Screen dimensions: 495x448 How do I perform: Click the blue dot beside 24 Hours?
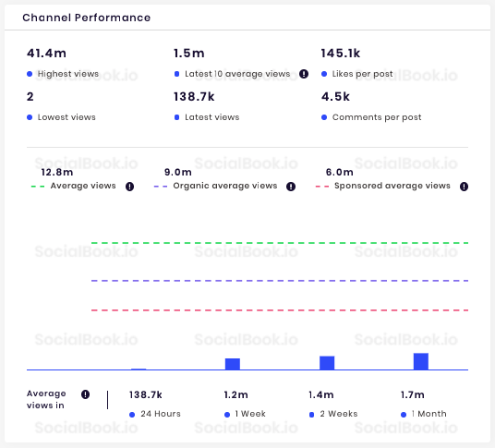coord(132,415)
